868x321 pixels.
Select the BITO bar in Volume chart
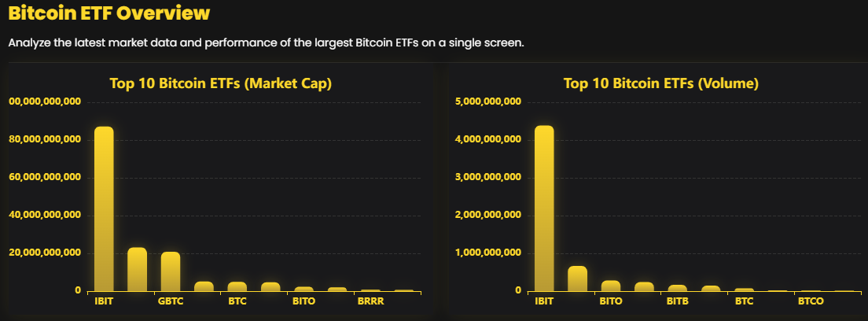[611, 286]
